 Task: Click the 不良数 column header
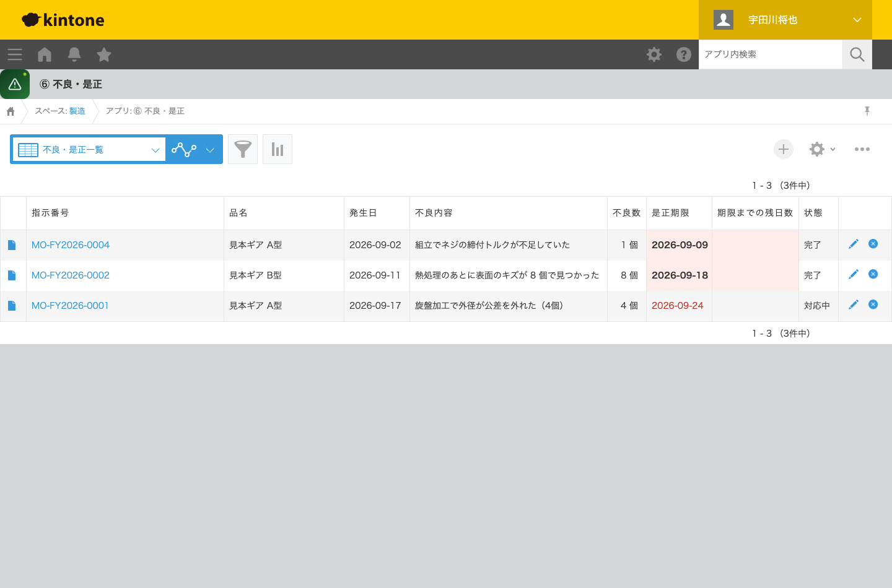coord(626,213)
